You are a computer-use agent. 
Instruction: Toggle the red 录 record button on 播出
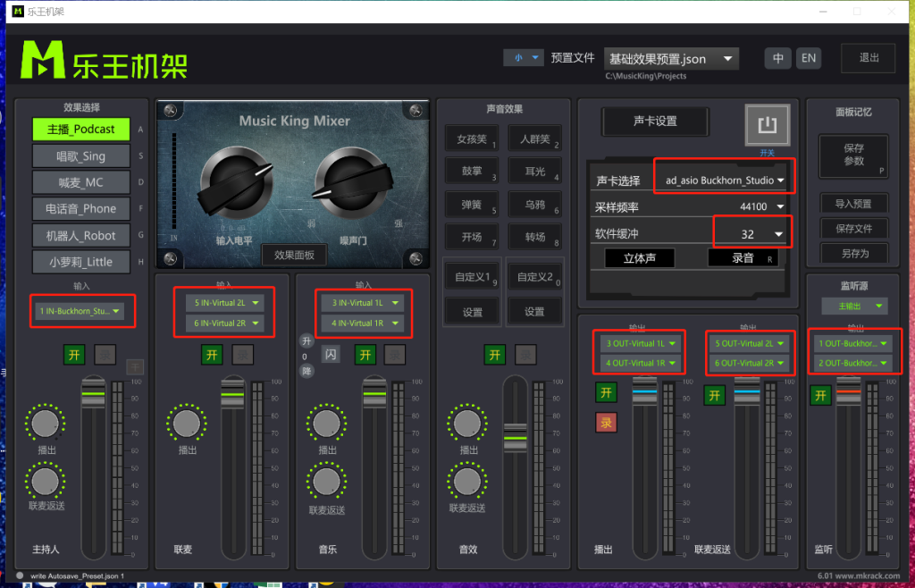click(x=607, y=423)
